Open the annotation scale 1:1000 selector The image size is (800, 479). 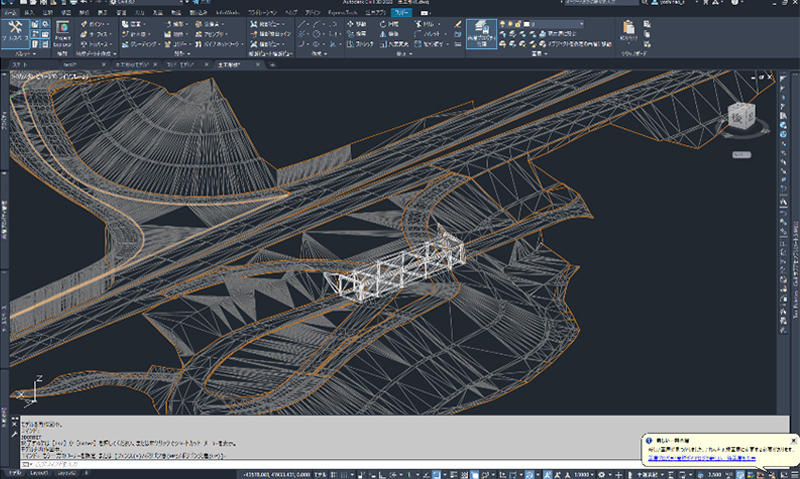coord(582,474)
